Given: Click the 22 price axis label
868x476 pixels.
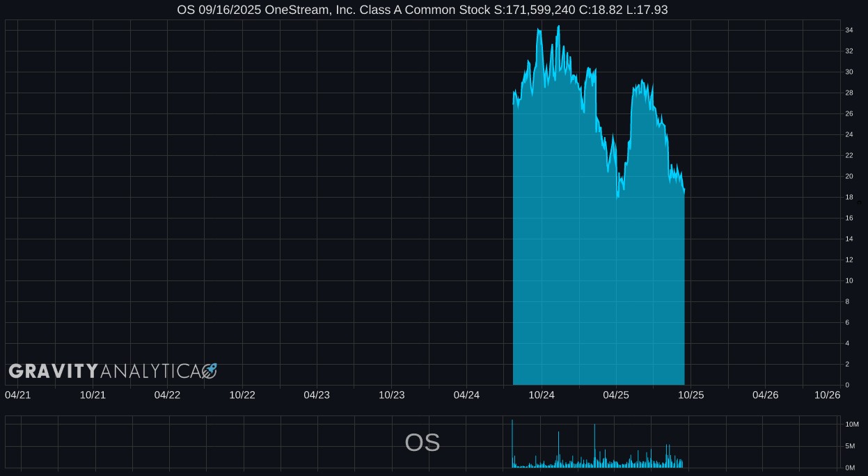Looking at the screenshot, I should [849, 155].
